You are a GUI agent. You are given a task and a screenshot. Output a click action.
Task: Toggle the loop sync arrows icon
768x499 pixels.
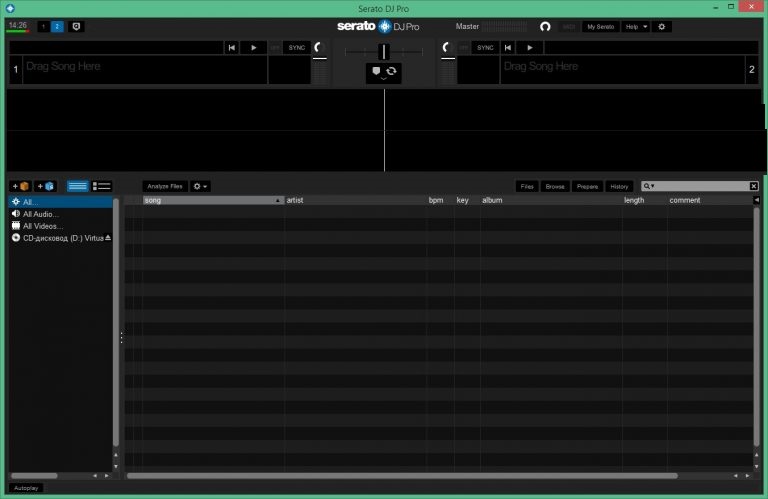tap(391, 71)
